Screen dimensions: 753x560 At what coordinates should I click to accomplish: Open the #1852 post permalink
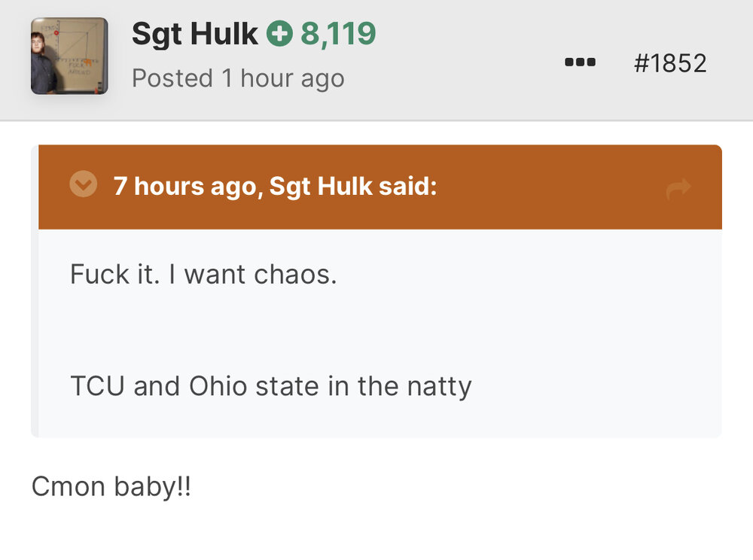pos(670,62)
